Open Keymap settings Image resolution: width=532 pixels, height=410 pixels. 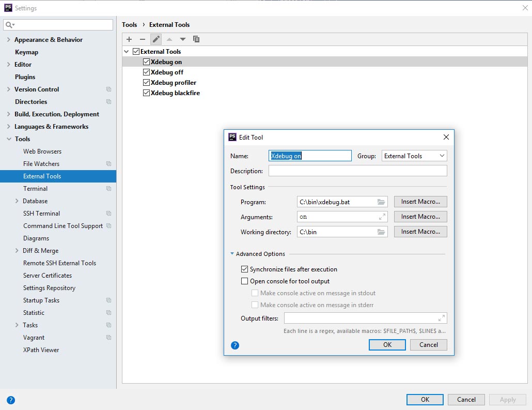(x=26, y=52)
